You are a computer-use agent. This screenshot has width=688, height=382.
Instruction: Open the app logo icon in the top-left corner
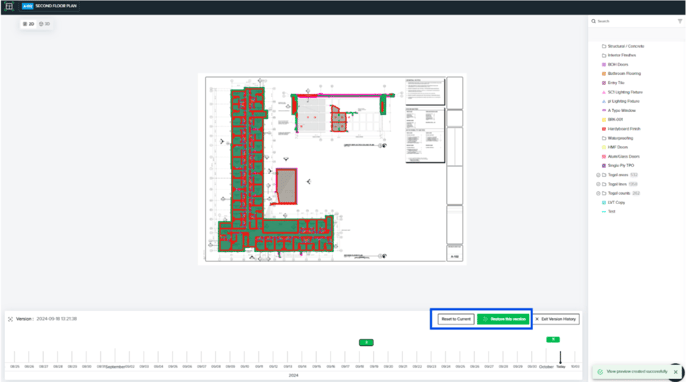tap(9, 6)
